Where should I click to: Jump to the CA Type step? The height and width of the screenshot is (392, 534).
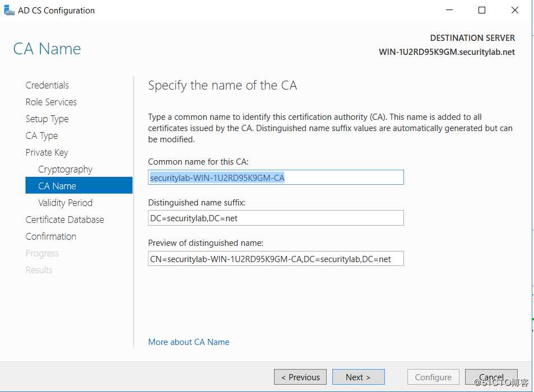pyautogui.click(x=41, y=136)
